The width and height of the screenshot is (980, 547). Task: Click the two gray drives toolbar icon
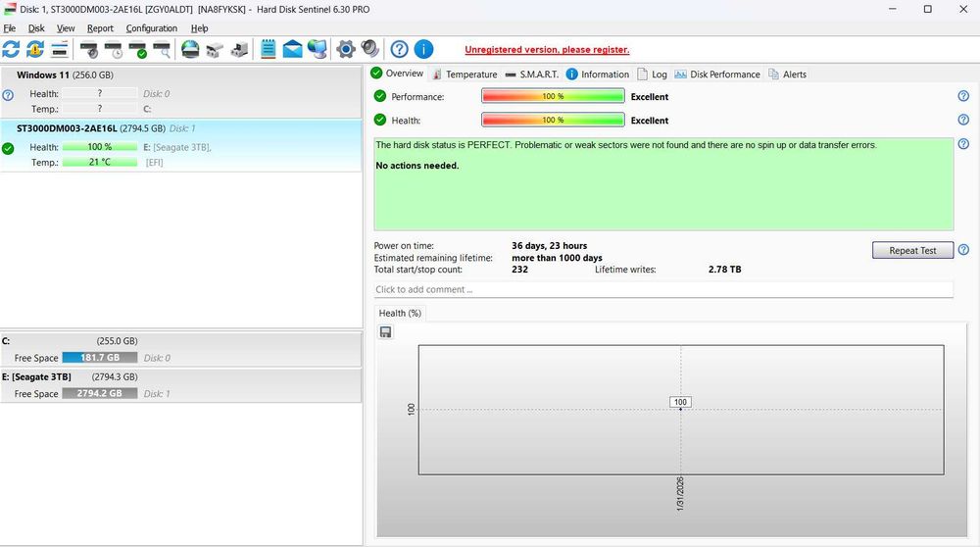215,49
